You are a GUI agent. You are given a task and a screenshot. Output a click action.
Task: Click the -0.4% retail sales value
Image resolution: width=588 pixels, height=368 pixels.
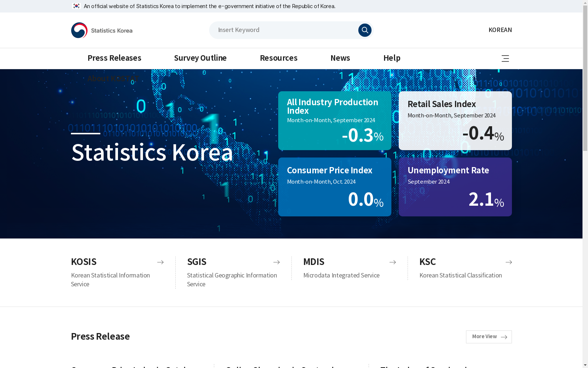(x=483, y=133)
